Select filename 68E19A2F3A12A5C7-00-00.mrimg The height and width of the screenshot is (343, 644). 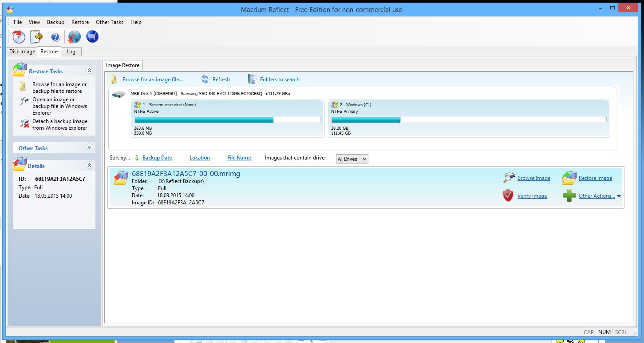(x=186, y=174)
